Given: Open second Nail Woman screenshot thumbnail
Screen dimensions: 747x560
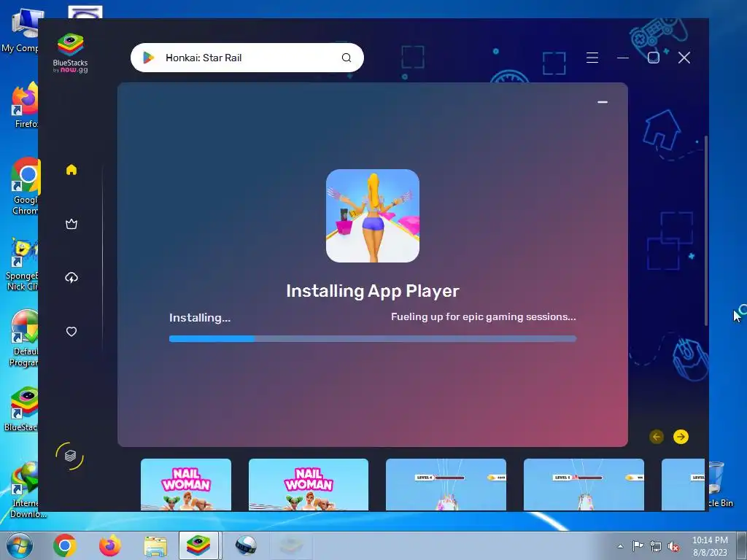Looking at the screenshot, I should click(x=309, y=484).
